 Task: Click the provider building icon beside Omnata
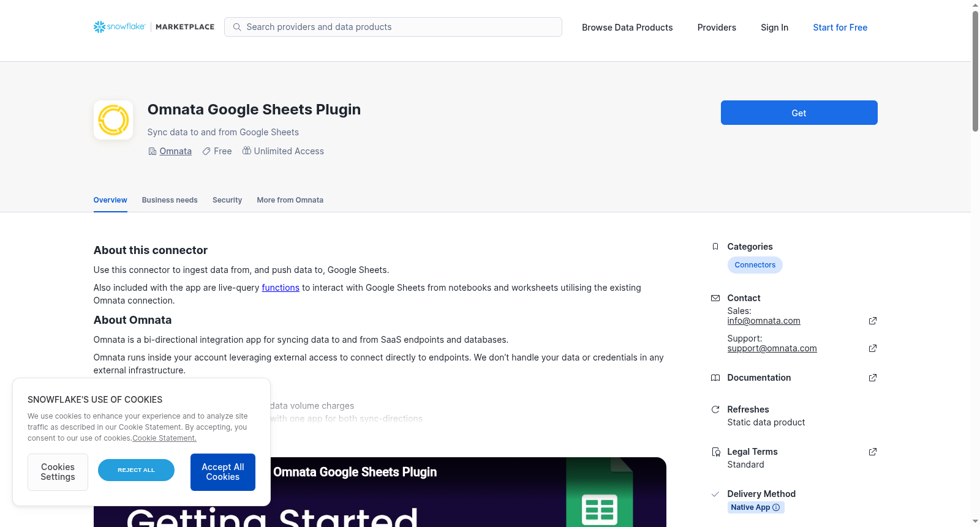pos(153,151)
